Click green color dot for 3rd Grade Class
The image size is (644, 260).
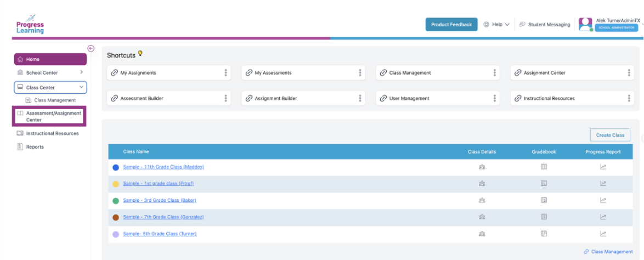[116, 201]
